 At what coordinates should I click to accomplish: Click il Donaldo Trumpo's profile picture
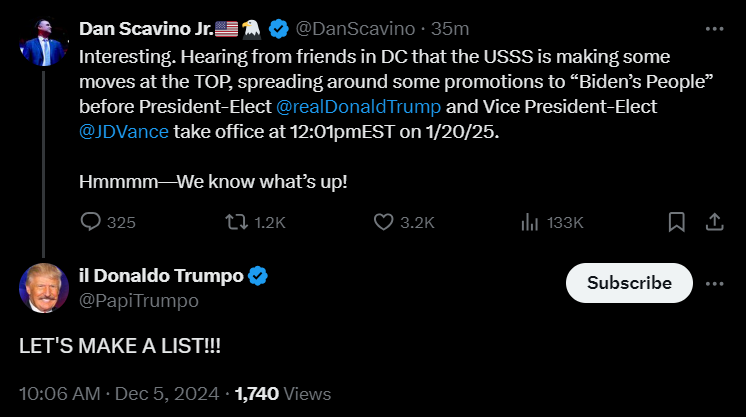coord(43,289)
